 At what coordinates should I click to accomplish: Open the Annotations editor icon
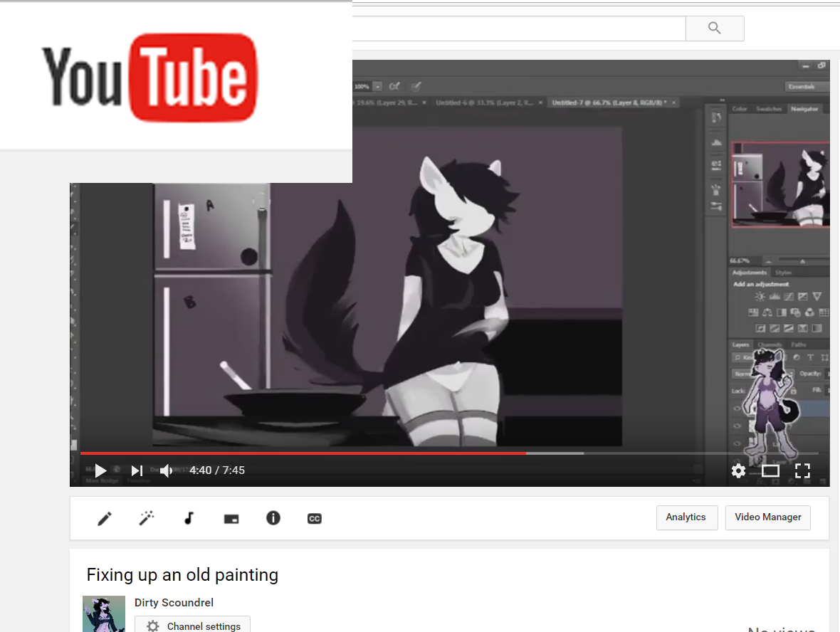pos(231,519)
